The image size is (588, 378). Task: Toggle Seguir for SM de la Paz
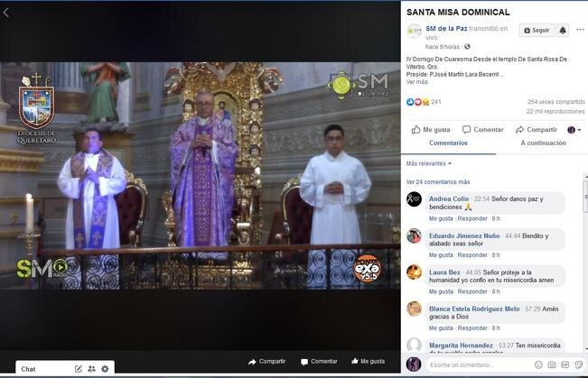pyautogui.click(x=537, y=30)
